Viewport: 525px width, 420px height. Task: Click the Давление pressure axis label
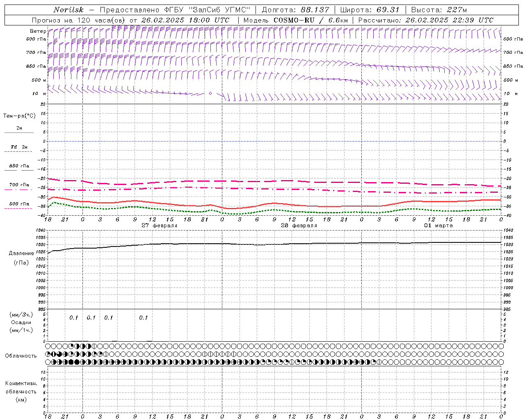point(21,253)
